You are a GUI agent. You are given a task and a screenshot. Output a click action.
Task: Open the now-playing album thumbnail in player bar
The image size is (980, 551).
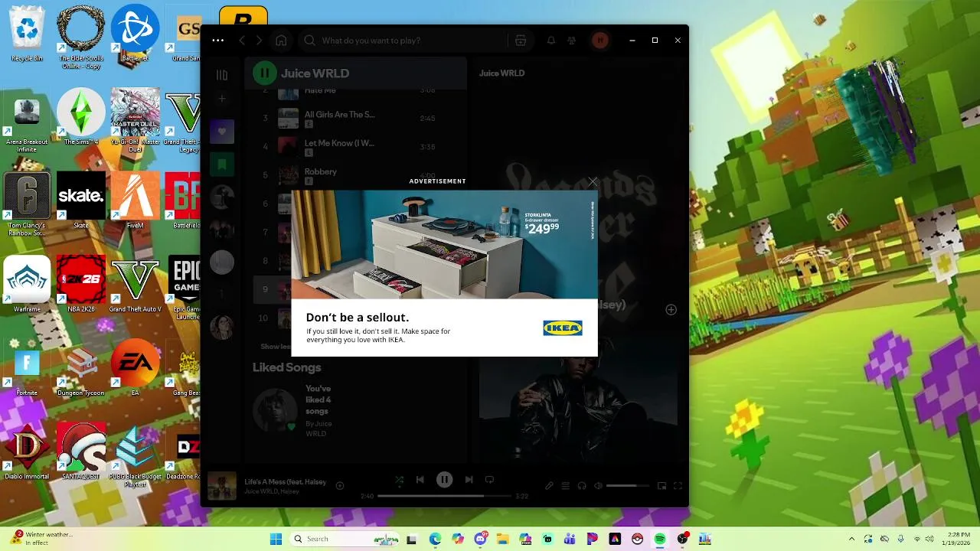222,486
